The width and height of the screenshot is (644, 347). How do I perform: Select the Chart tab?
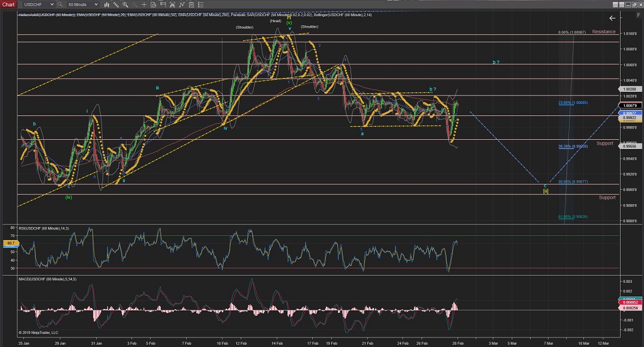tap(8, 4)
